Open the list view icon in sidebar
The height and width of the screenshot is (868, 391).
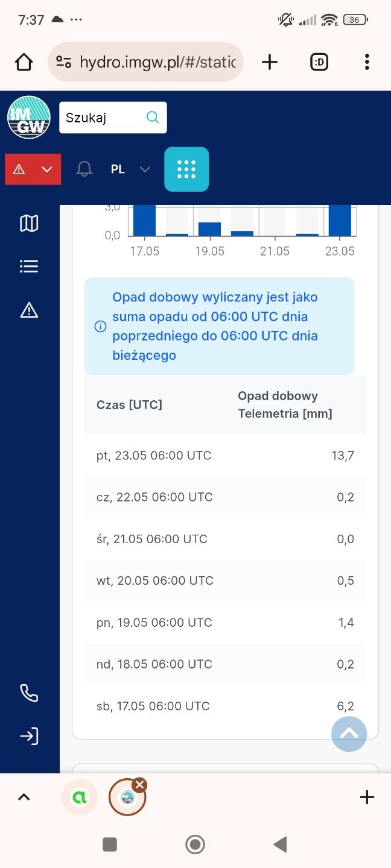(29, 266)
